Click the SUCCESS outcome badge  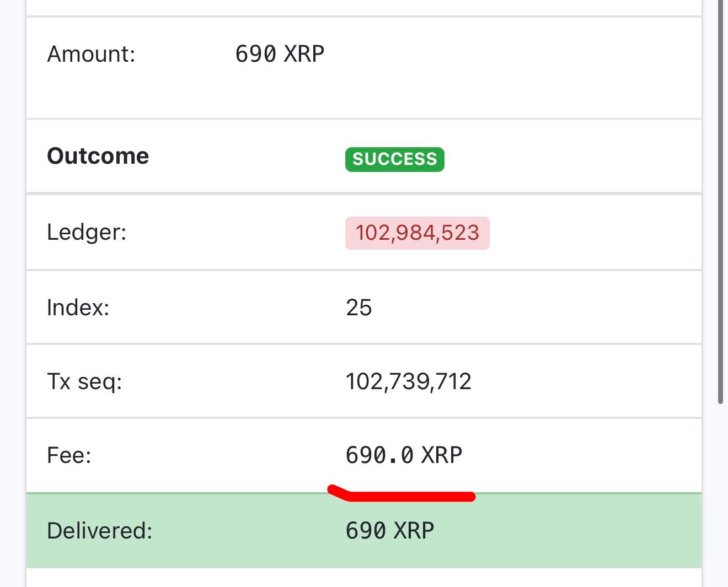pyautogui.click(x=394, y=159)
